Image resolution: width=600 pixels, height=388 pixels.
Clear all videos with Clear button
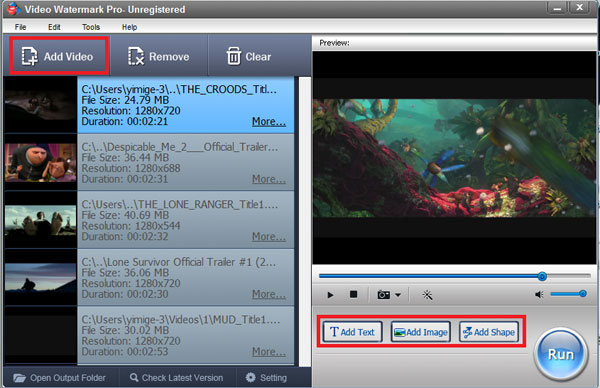click(x=249, y=56)
